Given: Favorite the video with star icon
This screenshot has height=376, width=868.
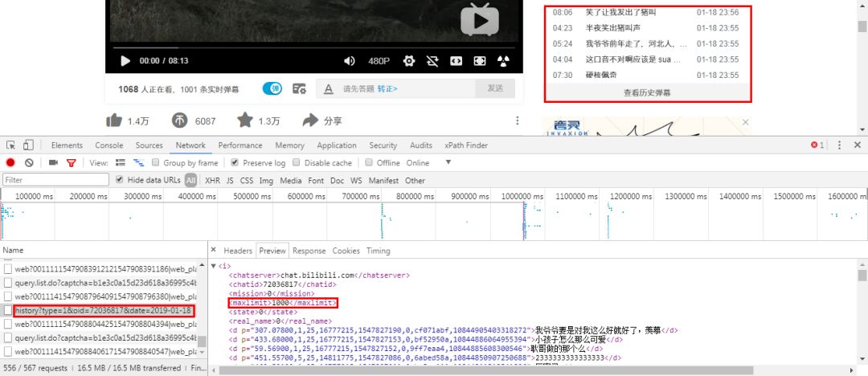Looking at the screenshot, I should click(244, 121).
